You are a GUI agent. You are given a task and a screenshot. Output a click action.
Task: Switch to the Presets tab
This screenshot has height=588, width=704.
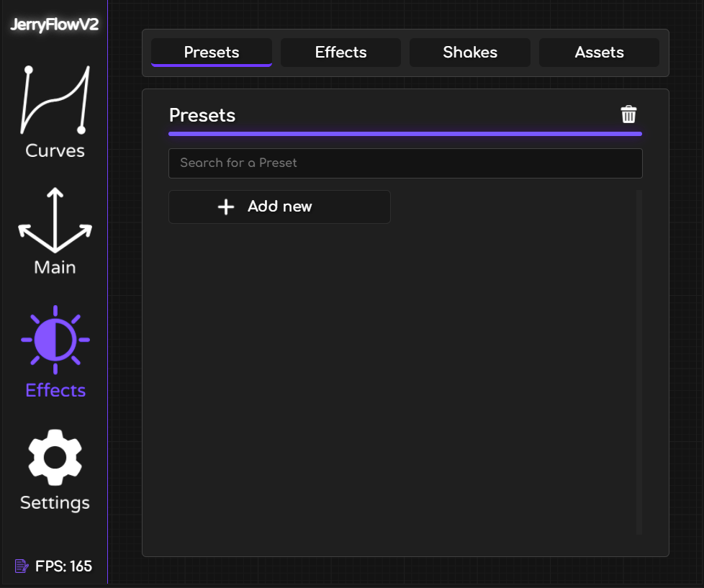coord(211,53)
